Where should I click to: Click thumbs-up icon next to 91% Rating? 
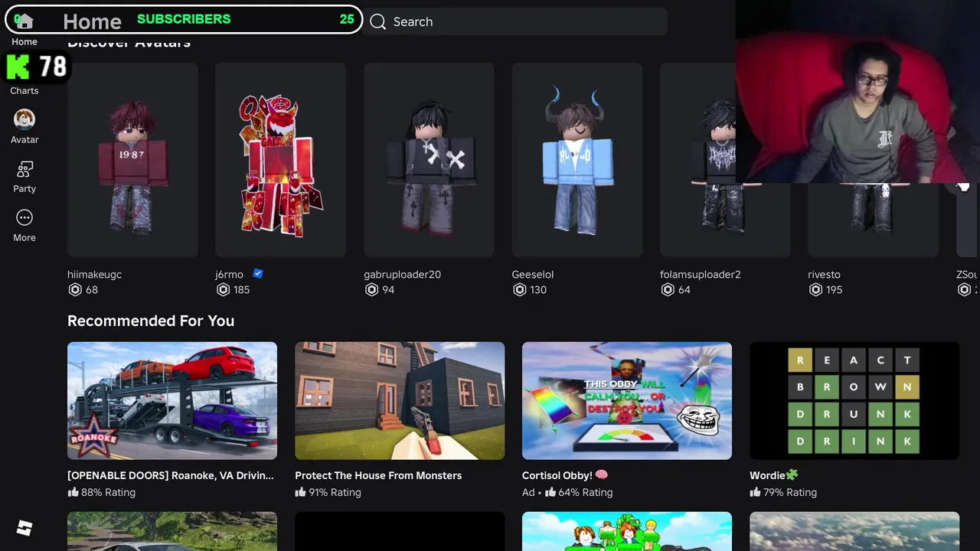coord(300,492)
